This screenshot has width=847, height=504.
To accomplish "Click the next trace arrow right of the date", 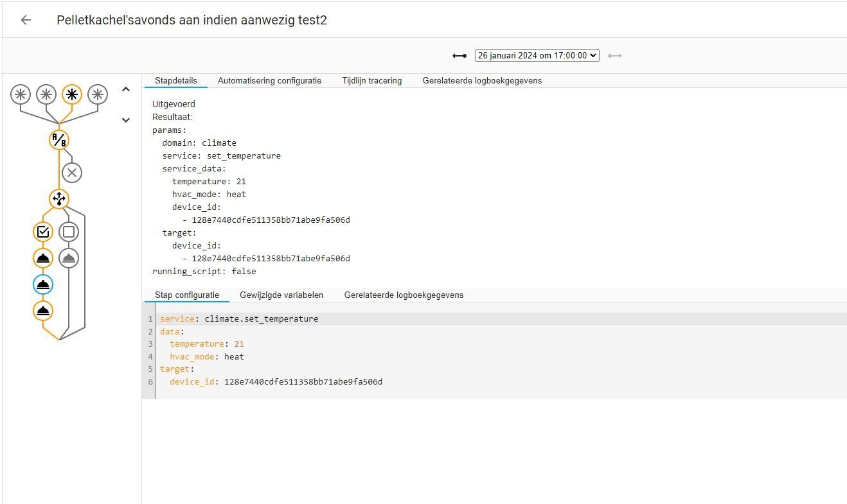I will (x=614, y=56).
